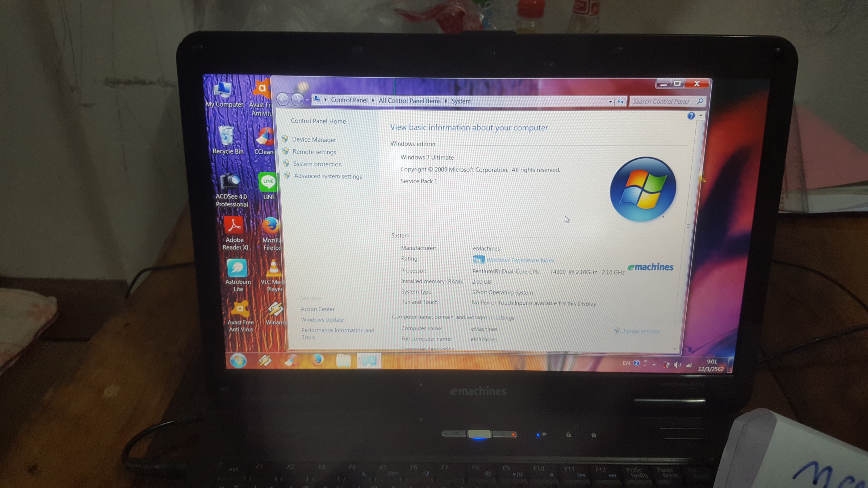Open the LINE desktop shortcut
Viewport: 868px width, 488px height.
click(x=268, y=186)
